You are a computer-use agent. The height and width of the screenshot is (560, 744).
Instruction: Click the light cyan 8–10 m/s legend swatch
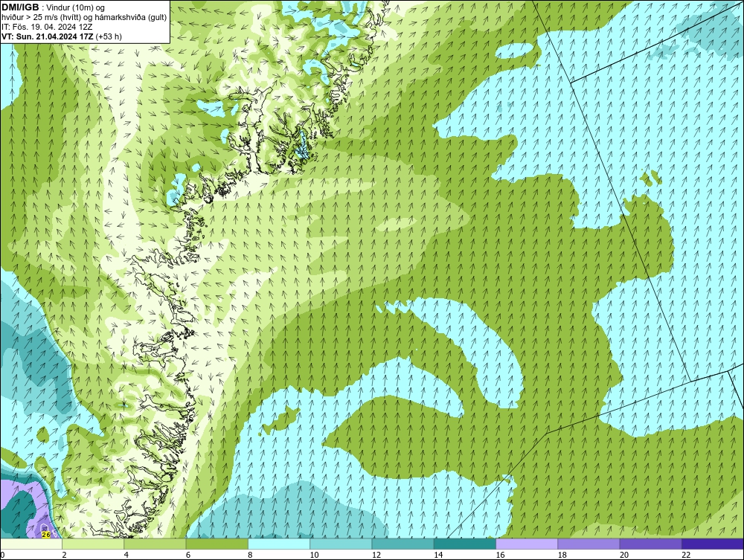(279, 544)
